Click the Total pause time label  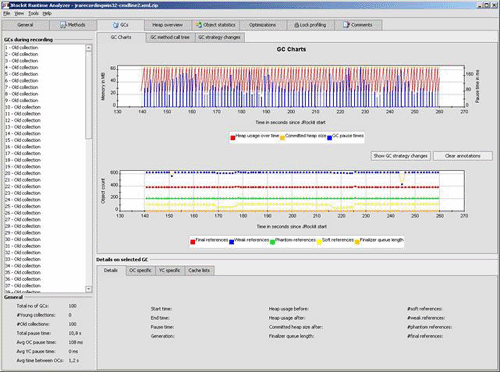[34, 333]
